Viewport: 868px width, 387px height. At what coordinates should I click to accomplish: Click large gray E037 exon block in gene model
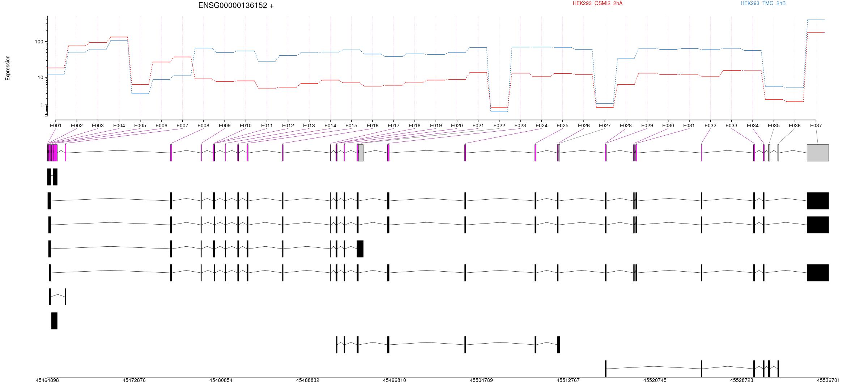(x=818, y=153)
